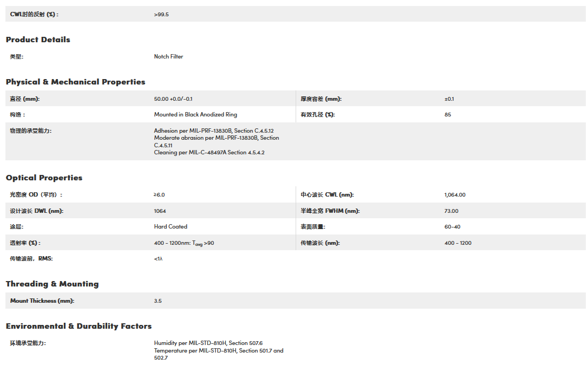Screen dimensions: 588x365
Task: Click the >99.5 reflection value
Action: (x=161, y=14)
